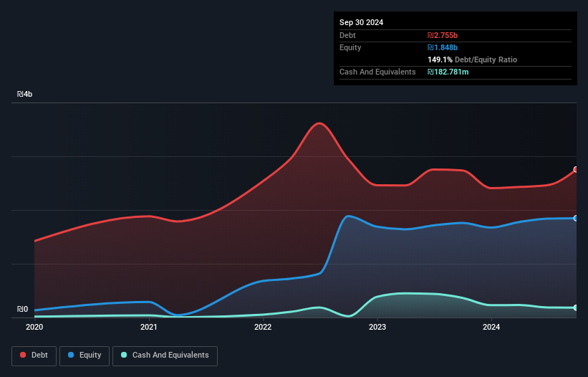This screenshot has height=377, width=588.
Task: Click the 2024 x-axis label
Action: coord(491,327)
